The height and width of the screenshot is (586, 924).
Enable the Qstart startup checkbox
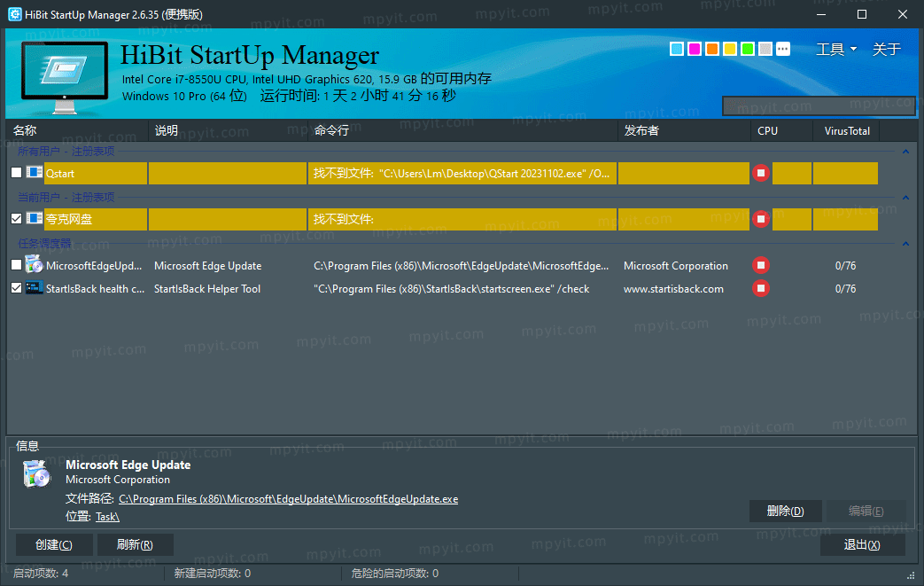[x=17, y=173]
